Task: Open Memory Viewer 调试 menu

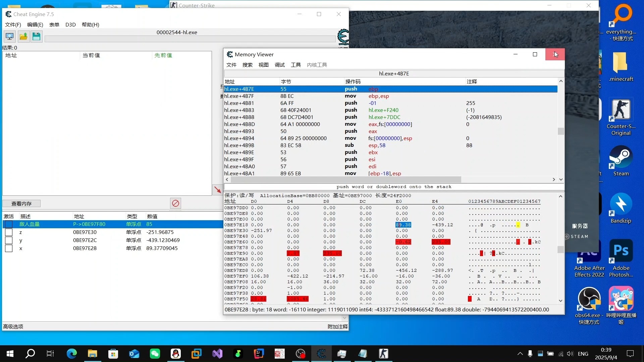Action: click(x=280, y=65)
